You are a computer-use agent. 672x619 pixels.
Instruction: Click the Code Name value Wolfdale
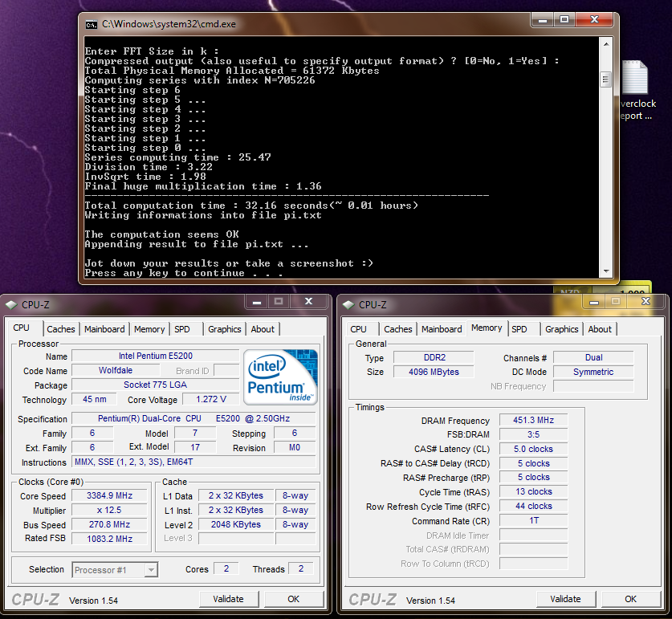coord(116,370)
